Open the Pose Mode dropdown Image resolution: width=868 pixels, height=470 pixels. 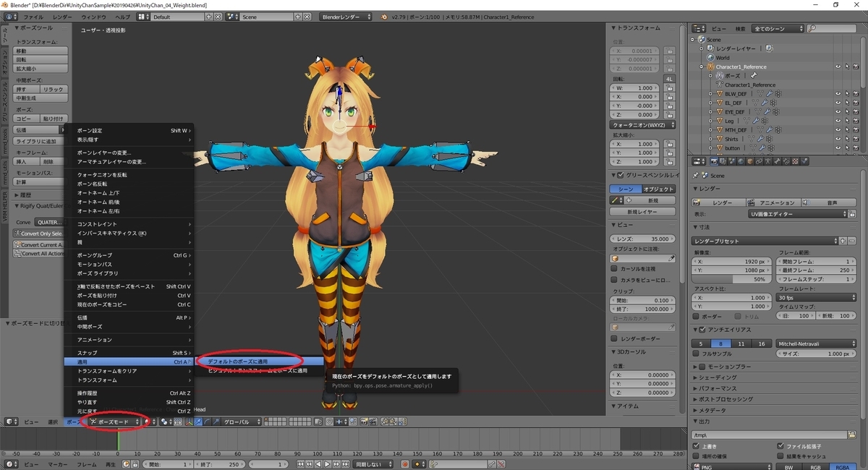(x=116, y=421)
